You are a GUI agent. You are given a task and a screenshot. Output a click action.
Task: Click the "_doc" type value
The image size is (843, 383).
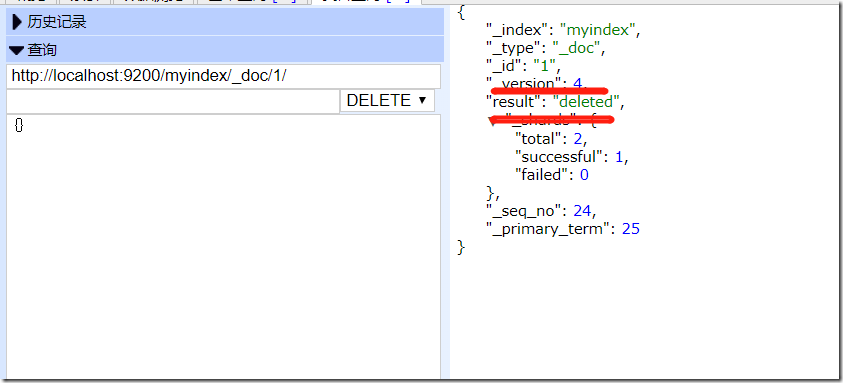click(x=576, y=48)
